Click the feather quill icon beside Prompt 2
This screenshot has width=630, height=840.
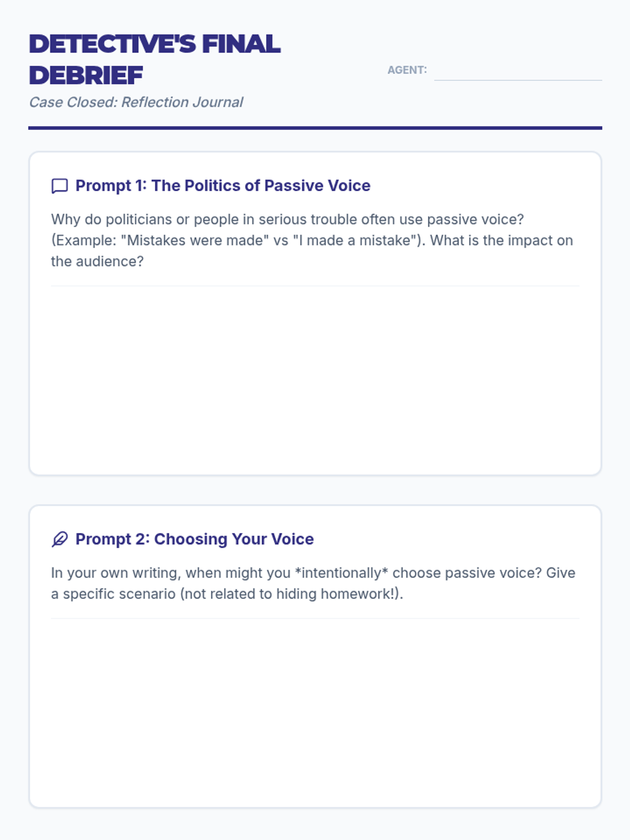pyautogui.click(x=59, y=539)
